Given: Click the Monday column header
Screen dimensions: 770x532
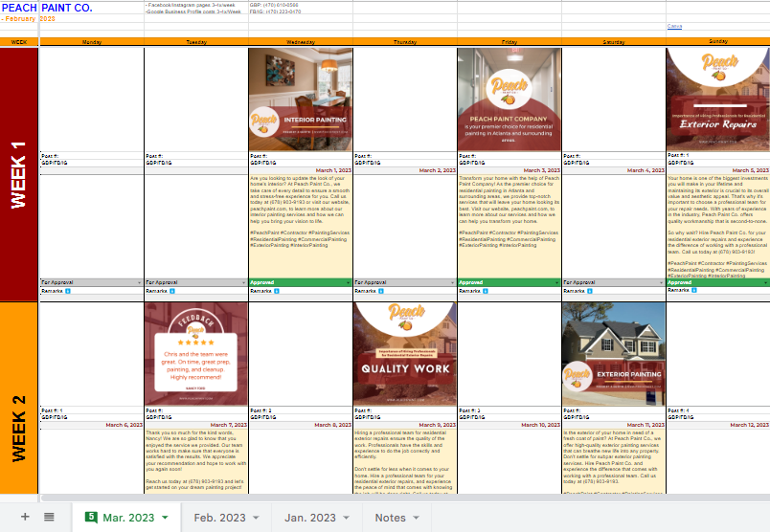Looking at the screenshot, I should coord(92,42).
